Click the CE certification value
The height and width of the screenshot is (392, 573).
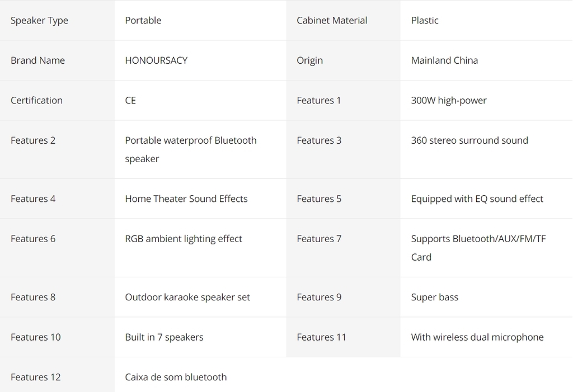point(130,101)
